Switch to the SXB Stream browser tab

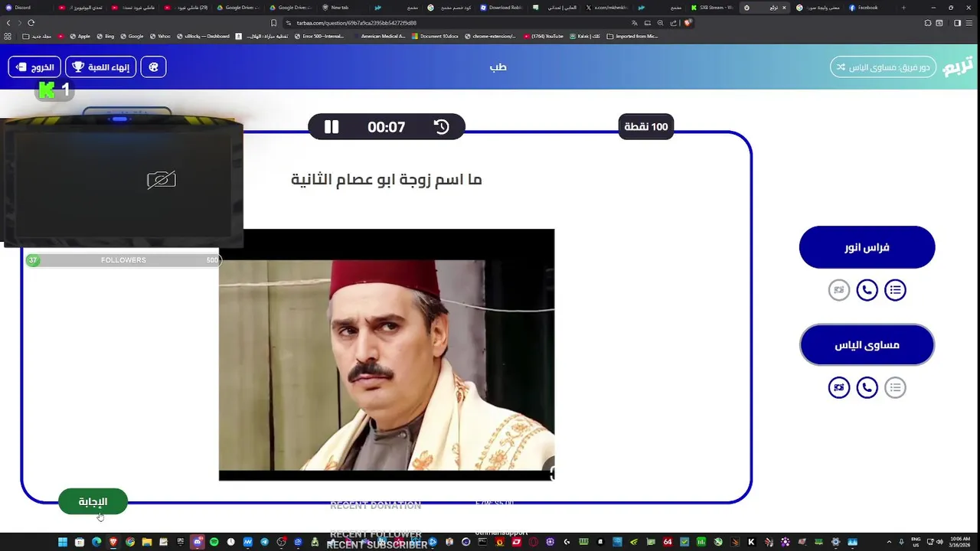pos(712,8)
